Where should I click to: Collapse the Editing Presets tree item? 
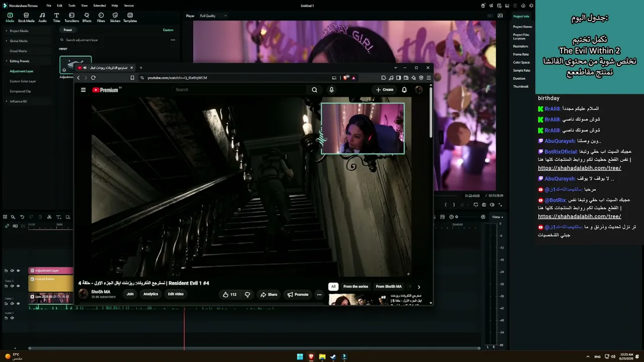[7, 61]
